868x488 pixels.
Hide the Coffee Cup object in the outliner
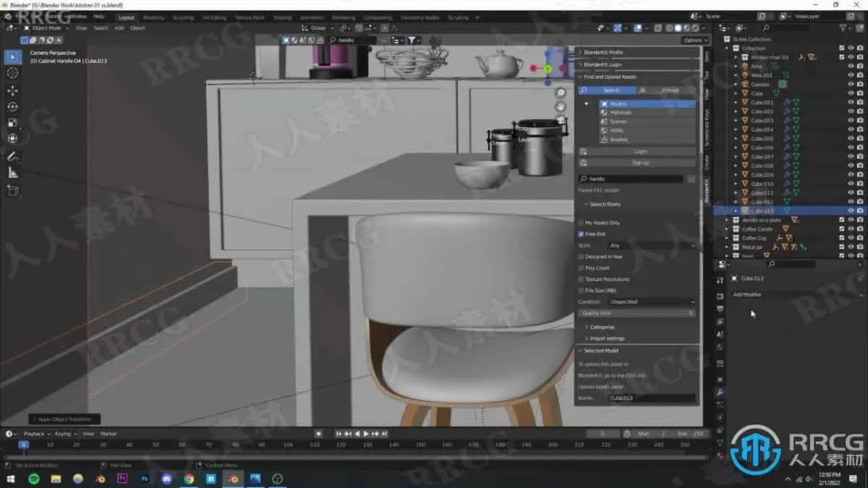pyautogui.click(x=851, y=238)
